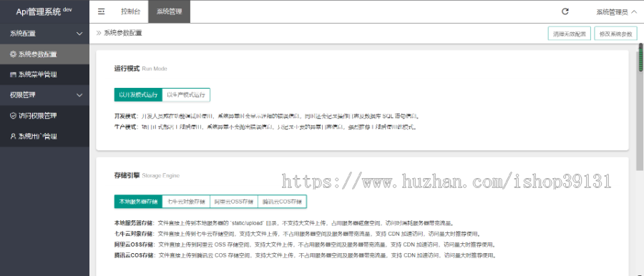Click the 本地服务器存储 description line

tap(284, 223)
